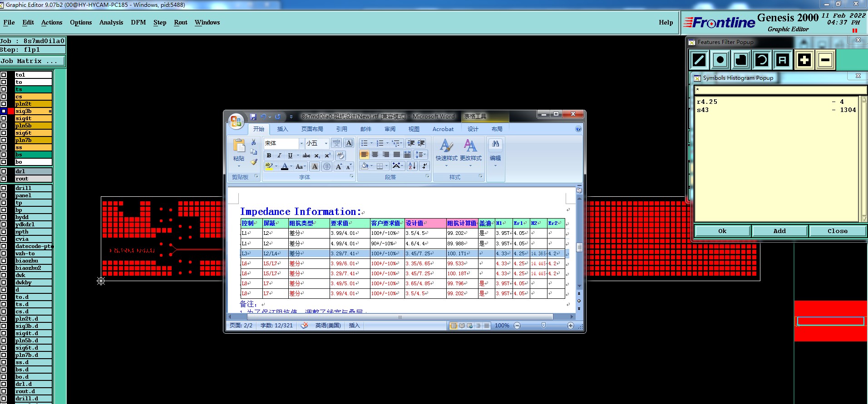Toggle display checkbox for layer npth
This screenshot has height=404, width=868.
pyautogui.click(x=4, y=232)
